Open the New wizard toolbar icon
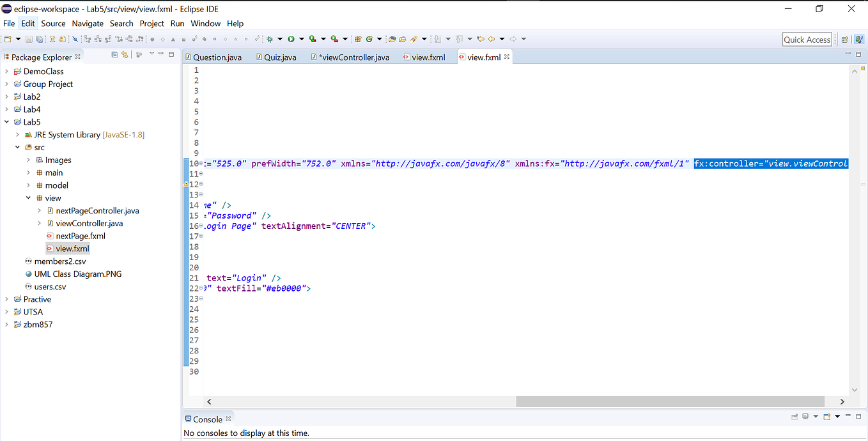 tap(7, 38)
